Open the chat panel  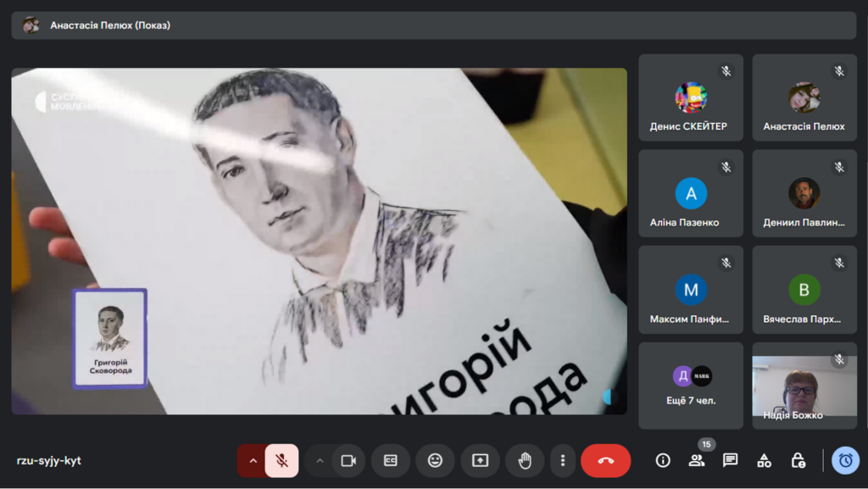tap(730, 460)
